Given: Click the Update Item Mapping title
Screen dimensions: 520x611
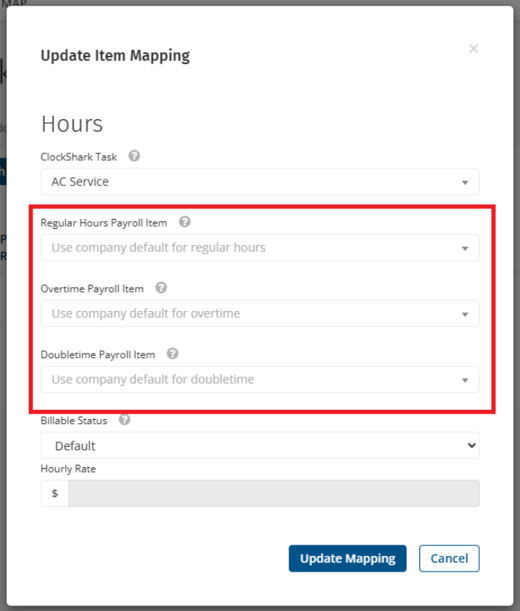Looking at the screenshot, I should [x=115, y=56].
